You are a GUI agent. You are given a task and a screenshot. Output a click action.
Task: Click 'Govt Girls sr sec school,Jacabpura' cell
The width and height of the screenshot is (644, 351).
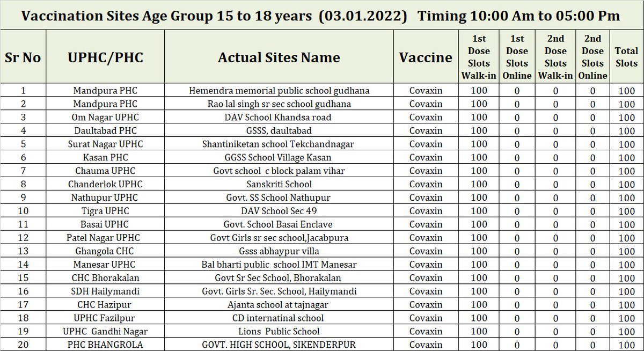pyautogui.click(x=279, y=238)
